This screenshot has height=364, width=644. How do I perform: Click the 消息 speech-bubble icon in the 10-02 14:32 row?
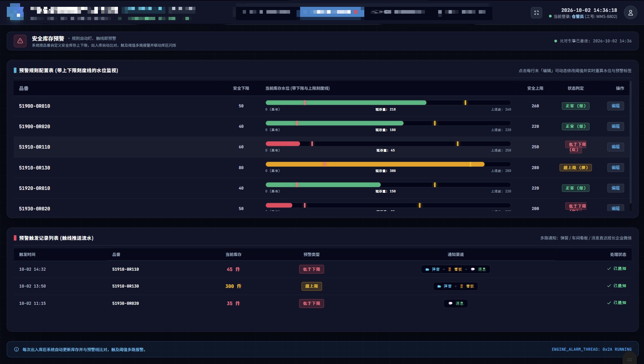click(x=473, y=269)
